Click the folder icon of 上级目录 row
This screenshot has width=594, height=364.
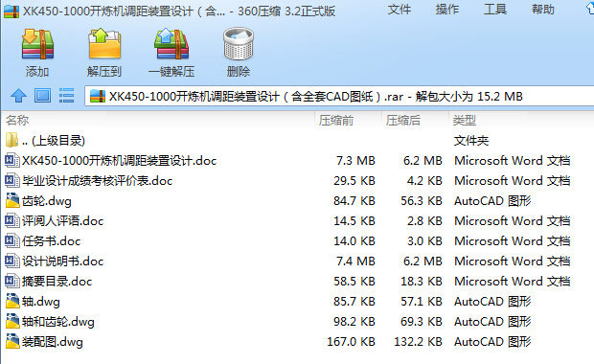(11, 140)
